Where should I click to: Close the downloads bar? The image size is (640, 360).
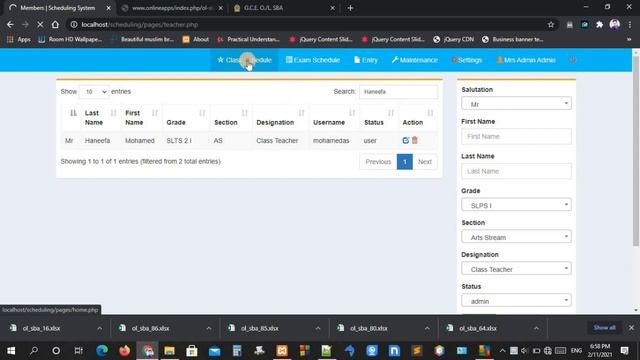pos(631,328)
